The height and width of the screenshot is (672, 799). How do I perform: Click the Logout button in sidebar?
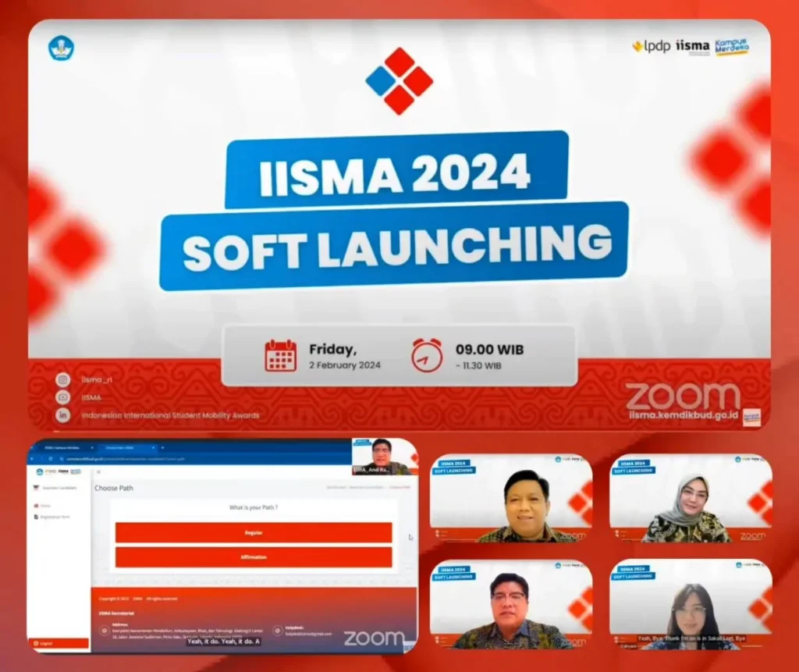[x=59, y=643]
